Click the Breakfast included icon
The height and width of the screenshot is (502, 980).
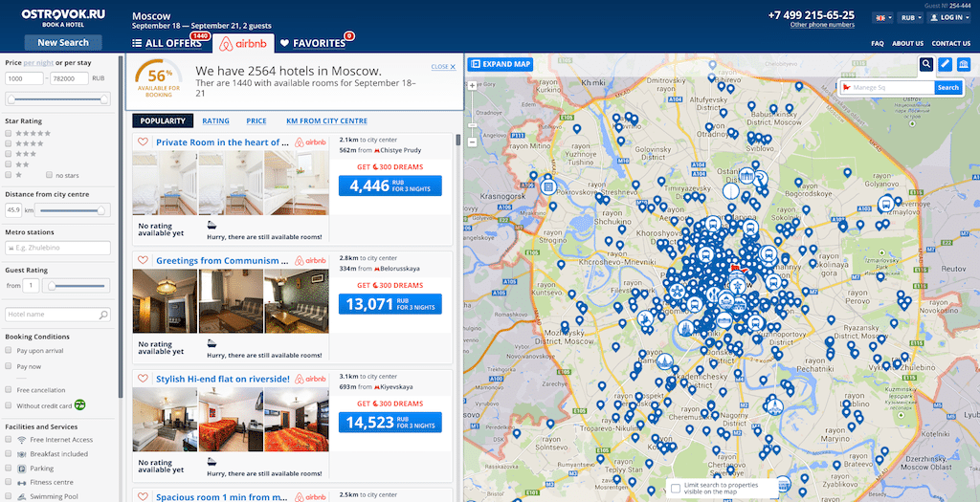point(21,454)
